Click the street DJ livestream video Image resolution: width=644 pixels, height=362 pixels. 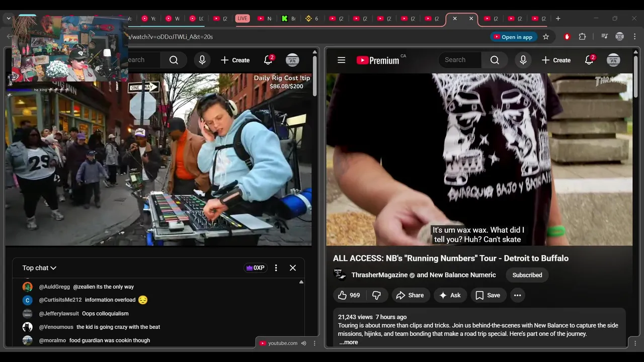158,159
